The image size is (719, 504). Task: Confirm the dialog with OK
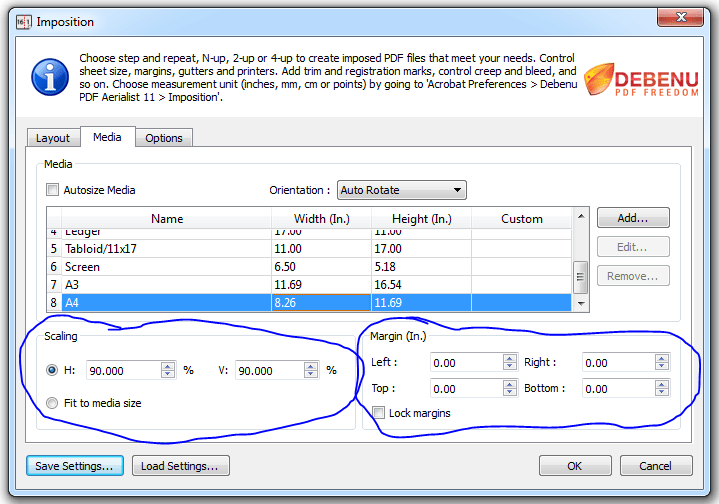pos(575,465)
